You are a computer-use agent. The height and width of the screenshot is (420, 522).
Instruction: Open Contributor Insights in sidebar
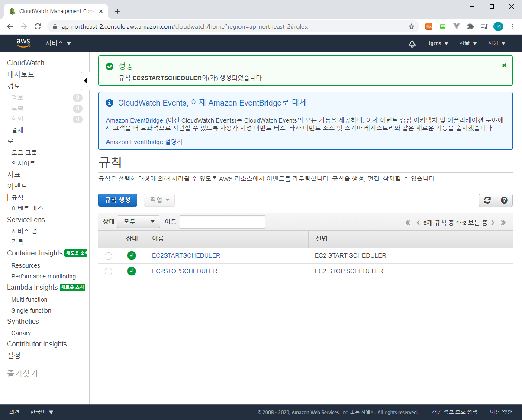coord(37,344)
